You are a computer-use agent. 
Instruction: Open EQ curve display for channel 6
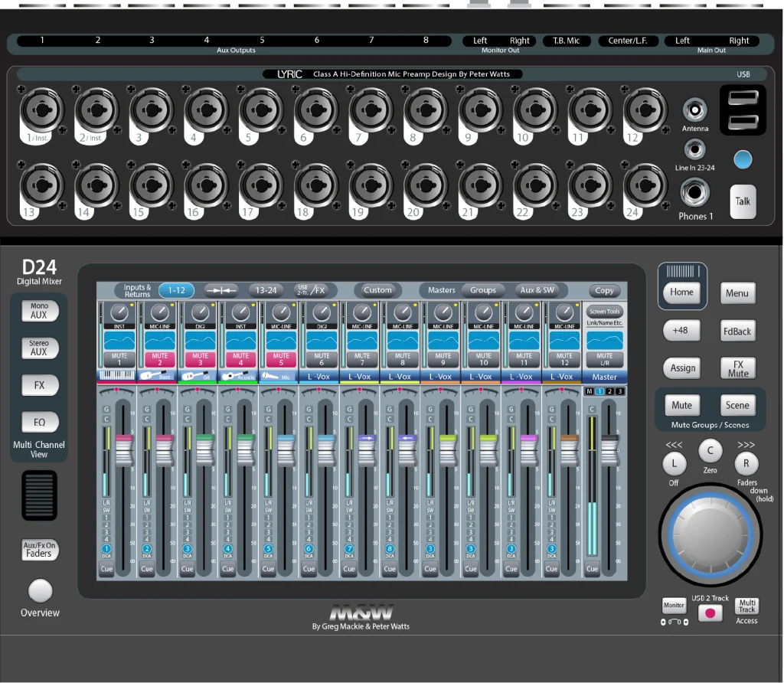tap(322, 341)
